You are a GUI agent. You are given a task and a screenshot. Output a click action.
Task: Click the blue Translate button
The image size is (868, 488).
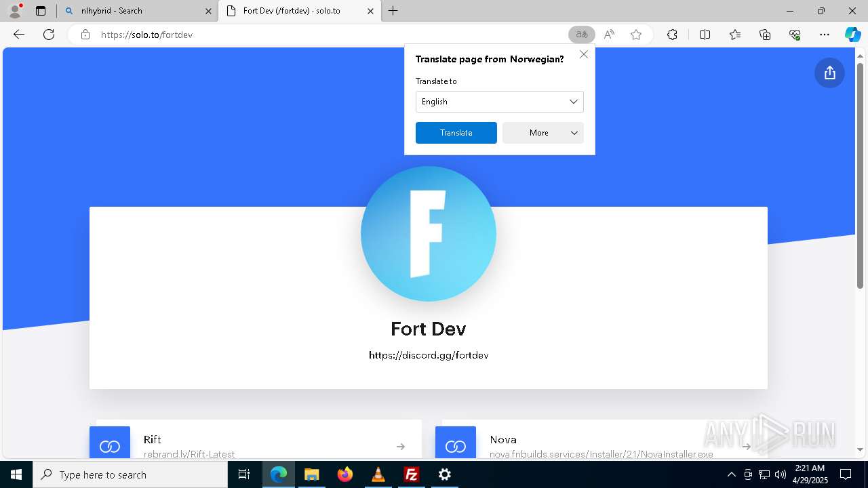click(456, 133)
